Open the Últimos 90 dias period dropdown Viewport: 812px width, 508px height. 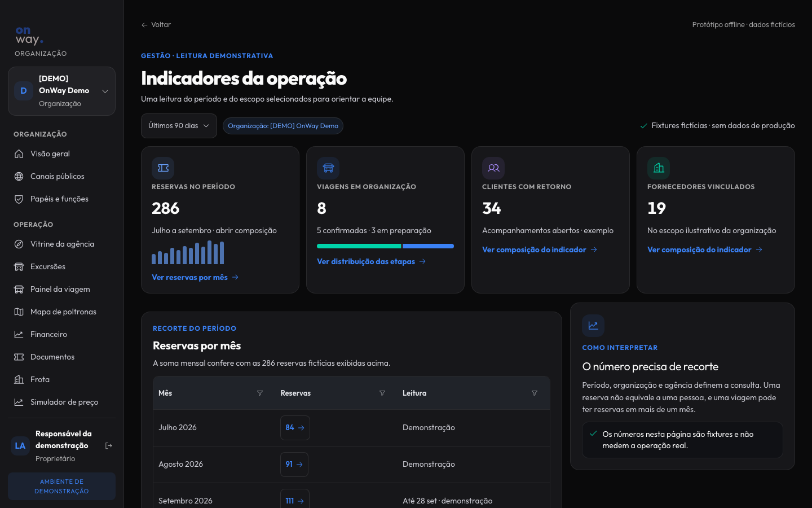click(x=179, y=126)
